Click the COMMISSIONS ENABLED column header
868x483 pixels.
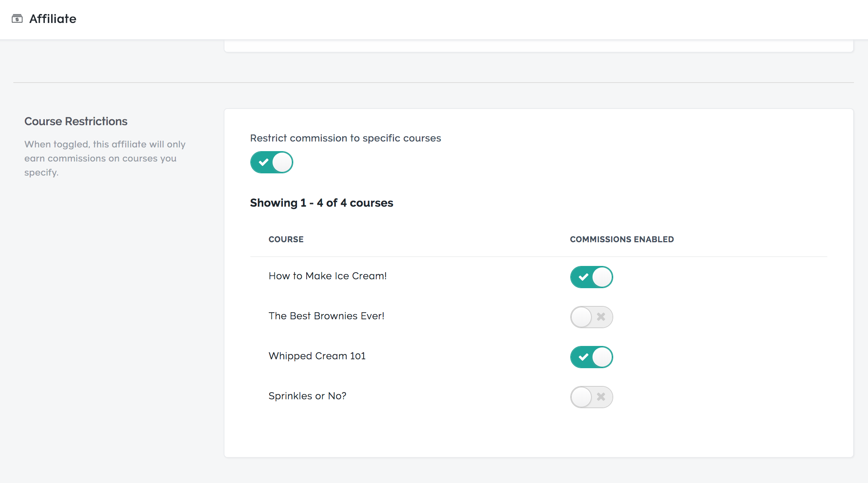pyautogui.click(x=622, y=239)
